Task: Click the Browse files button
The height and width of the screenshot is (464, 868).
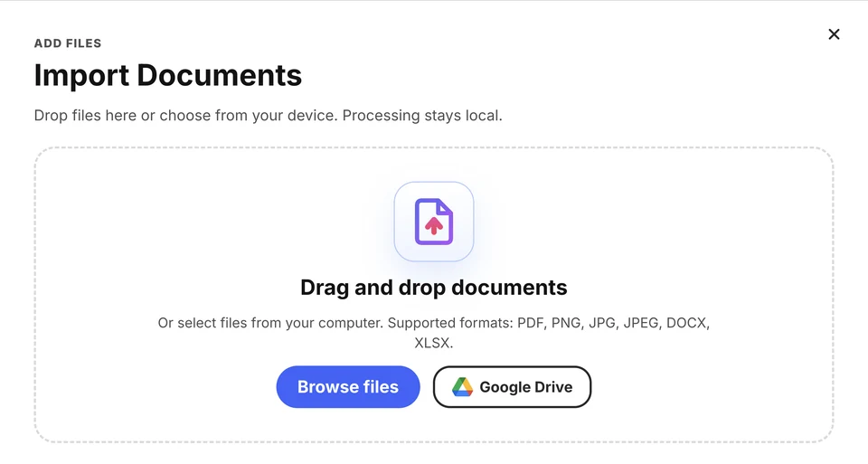Action: 347,386
